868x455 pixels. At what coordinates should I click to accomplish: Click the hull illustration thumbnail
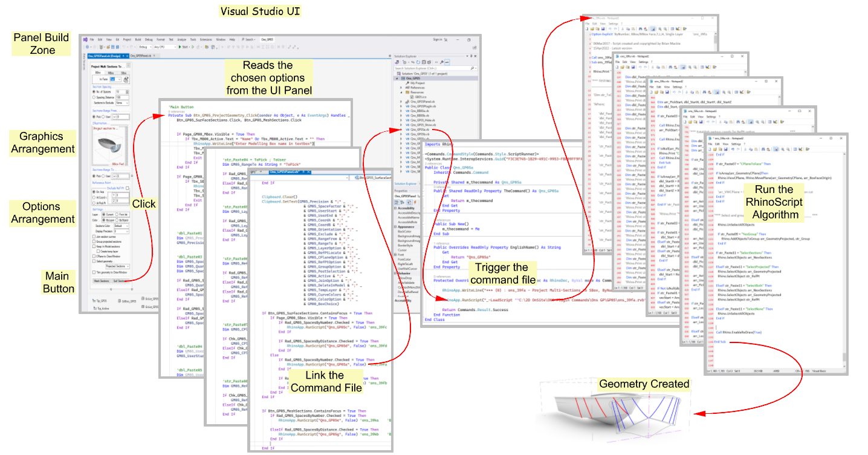coord(110,146)
